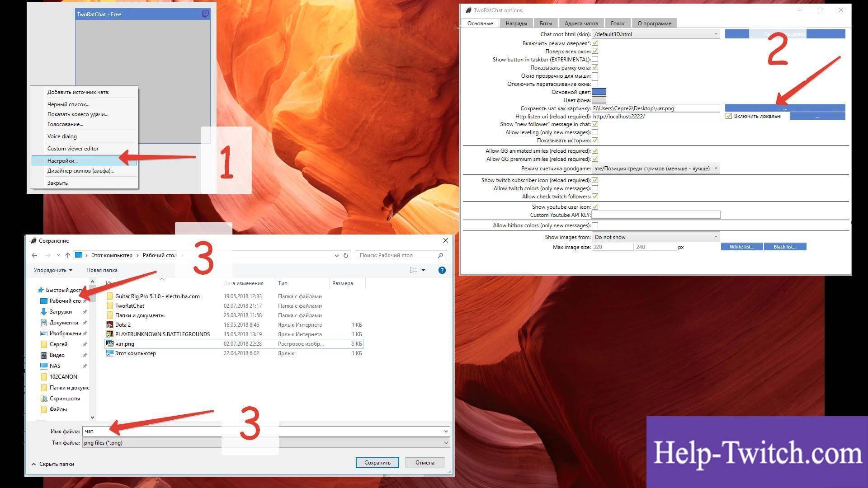Click the Back arrow in the save dialog
This screenshot has height=488, width=868.
pos(34,255)
